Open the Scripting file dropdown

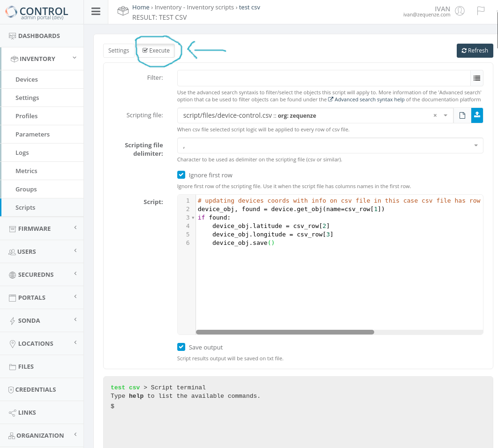[x=445, y=115]
